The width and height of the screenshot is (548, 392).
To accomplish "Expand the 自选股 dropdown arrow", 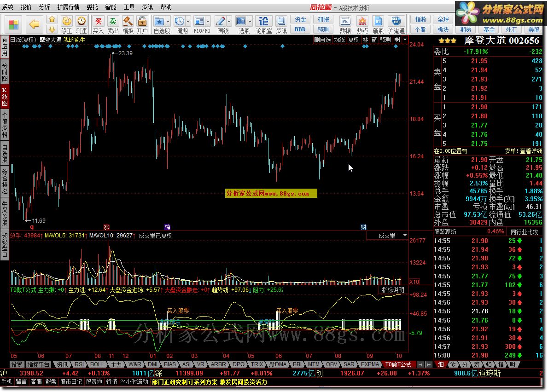I will [168, 22].
